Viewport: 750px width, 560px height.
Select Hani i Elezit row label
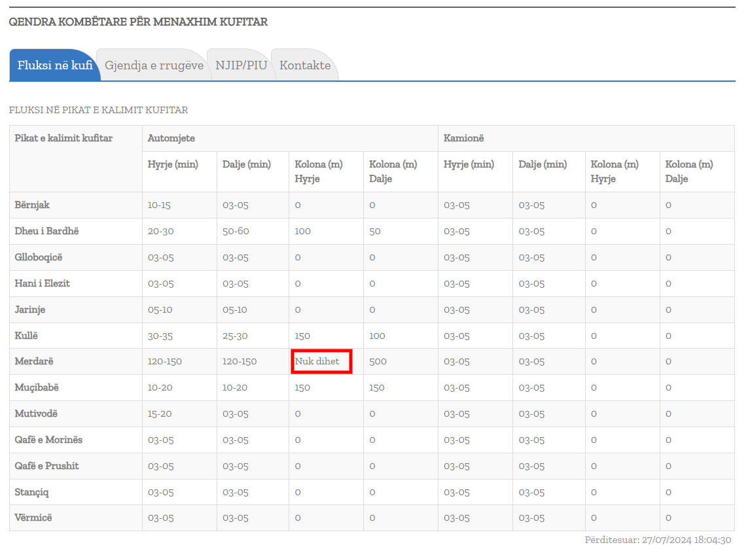(x=42, y=283)
